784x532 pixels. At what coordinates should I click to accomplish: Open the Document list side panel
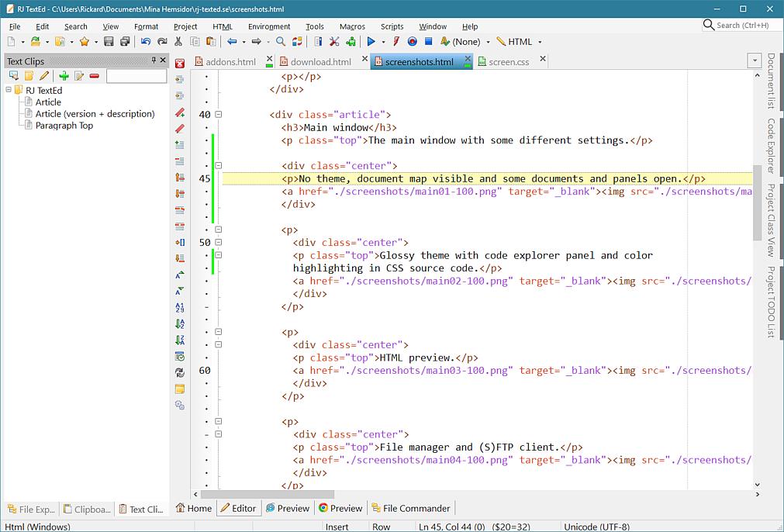(x=771, y=81)
